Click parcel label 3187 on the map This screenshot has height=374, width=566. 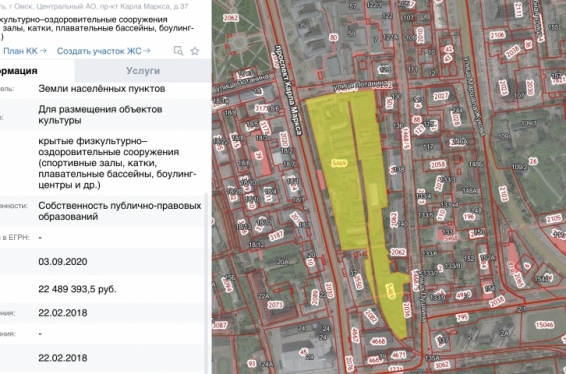click(x=276, y=236)
